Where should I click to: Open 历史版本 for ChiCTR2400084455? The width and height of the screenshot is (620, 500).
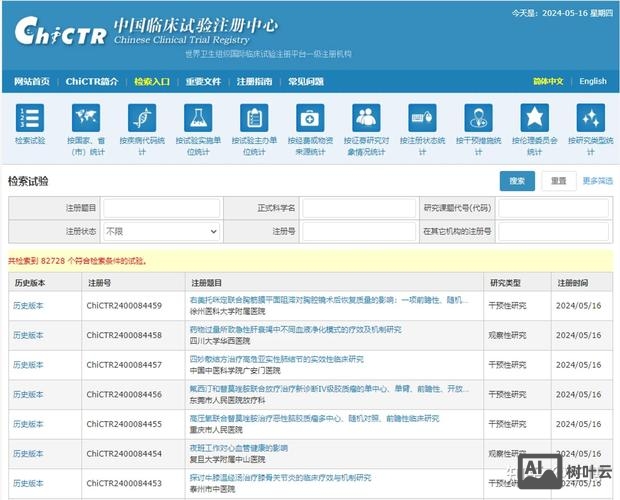[28, 424]
